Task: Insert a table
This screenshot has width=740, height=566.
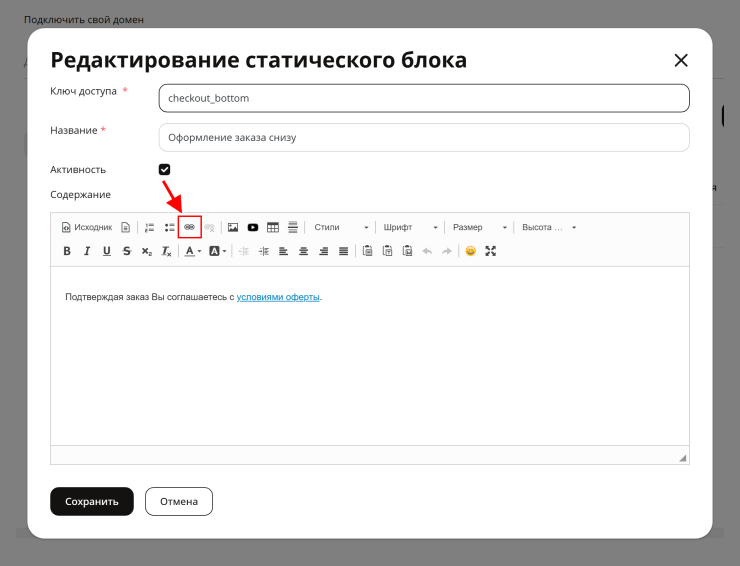Action: (x=273, y=227)
